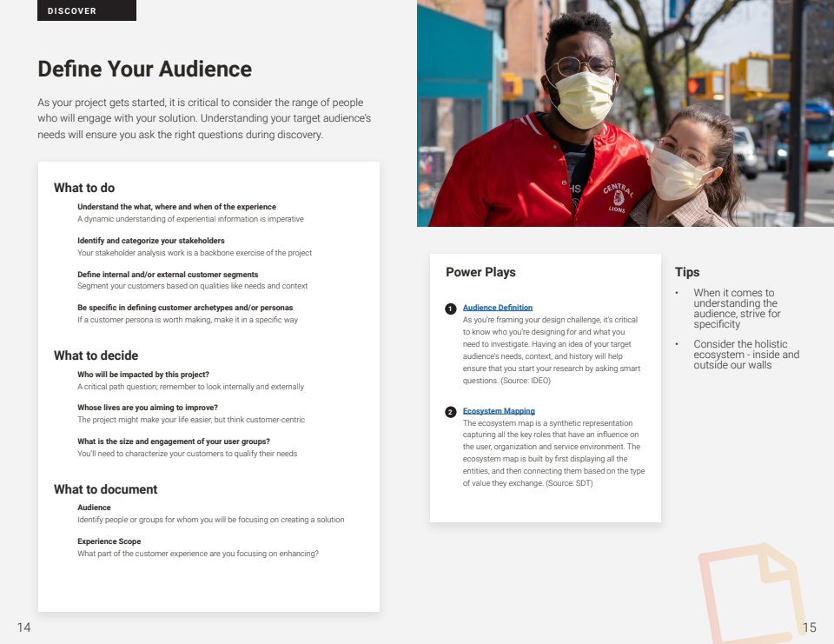Select the What to do heading
The image size is (834, 644).
coord(84,188)
